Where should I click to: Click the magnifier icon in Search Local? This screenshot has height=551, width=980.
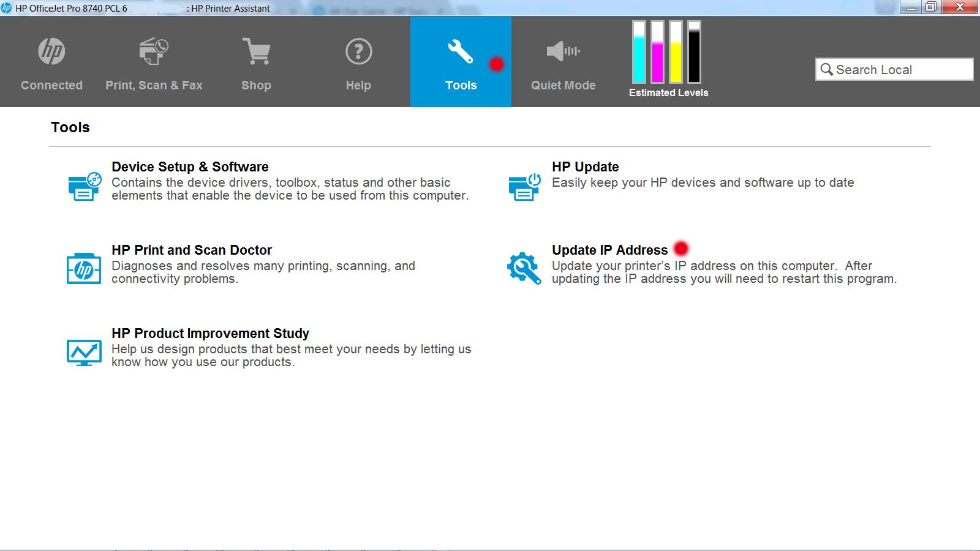(827, 69)
